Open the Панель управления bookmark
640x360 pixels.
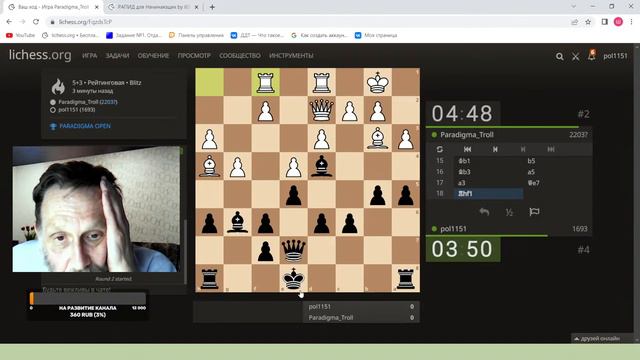196,36
